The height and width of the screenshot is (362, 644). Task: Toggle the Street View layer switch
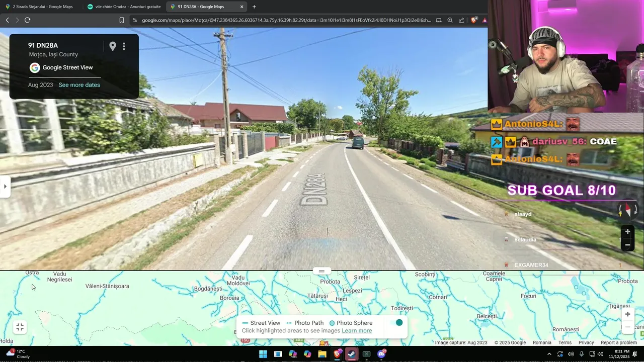(395, 323)
